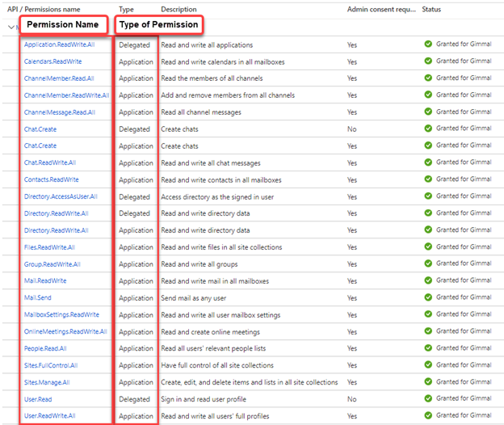Viewport: 504px width, 425px height.
Task: Click the Sites.Manage.All permission link
Action: point(46,382)
